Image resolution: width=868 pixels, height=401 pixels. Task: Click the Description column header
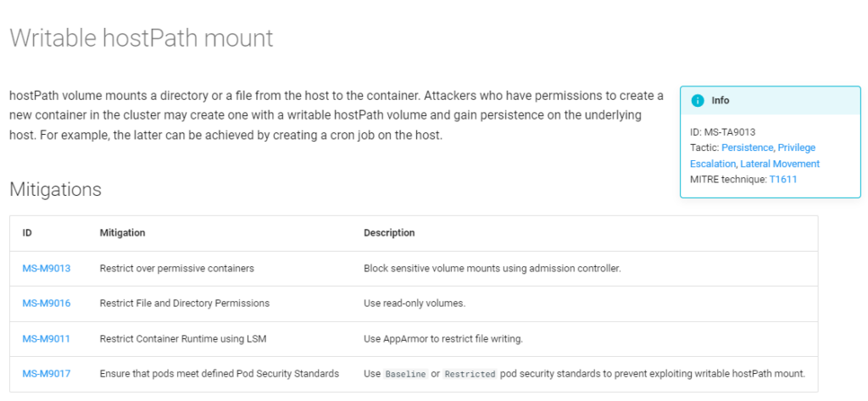389,233
